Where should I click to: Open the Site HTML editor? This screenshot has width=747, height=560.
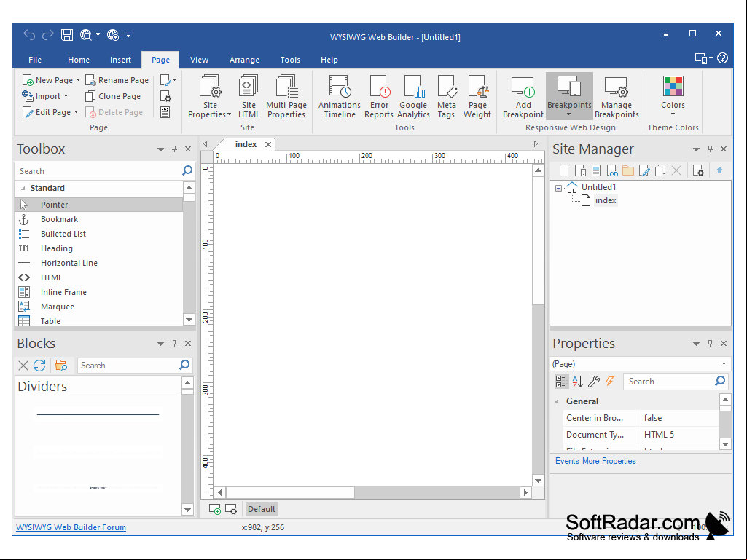(249, 96)
